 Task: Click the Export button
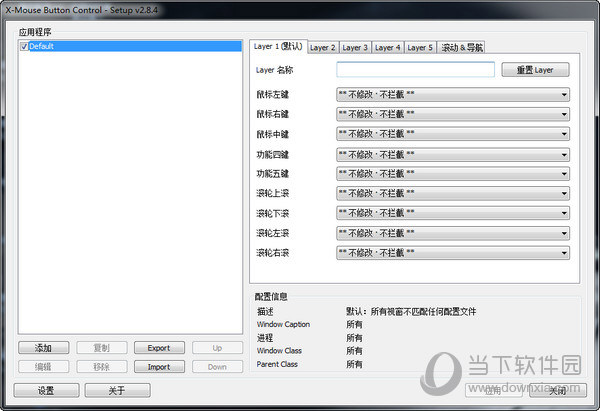click(x=159, y=348)
